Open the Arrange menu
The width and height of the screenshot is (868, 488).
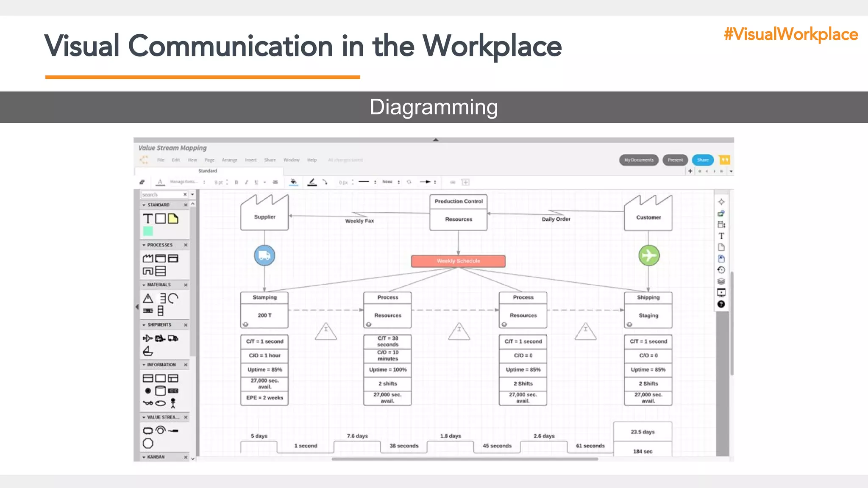click(230, 160)
